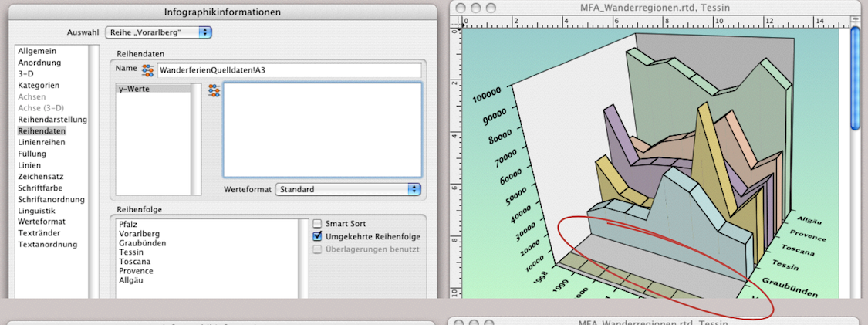Open the Auswahl dropdown showing Reihe Vorarlberg
This screenshot has width=868, height=325.
(158, 32)
